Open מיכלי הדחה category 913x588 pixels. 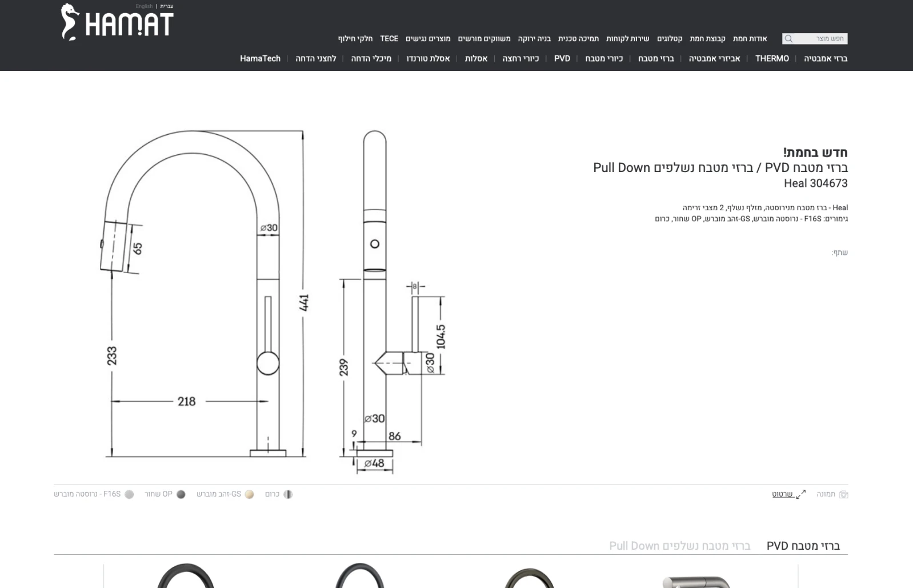[x=371, y=58]
